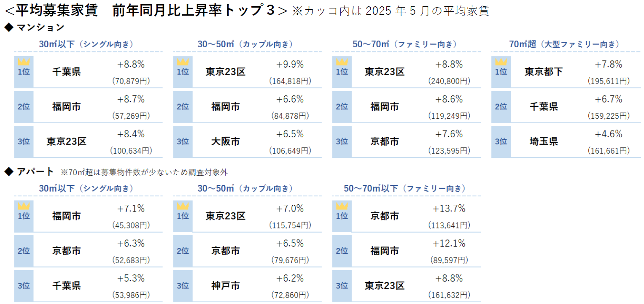Select the 50～70㎡以下（ファミリー向き） apartment header

click(405, 188)
